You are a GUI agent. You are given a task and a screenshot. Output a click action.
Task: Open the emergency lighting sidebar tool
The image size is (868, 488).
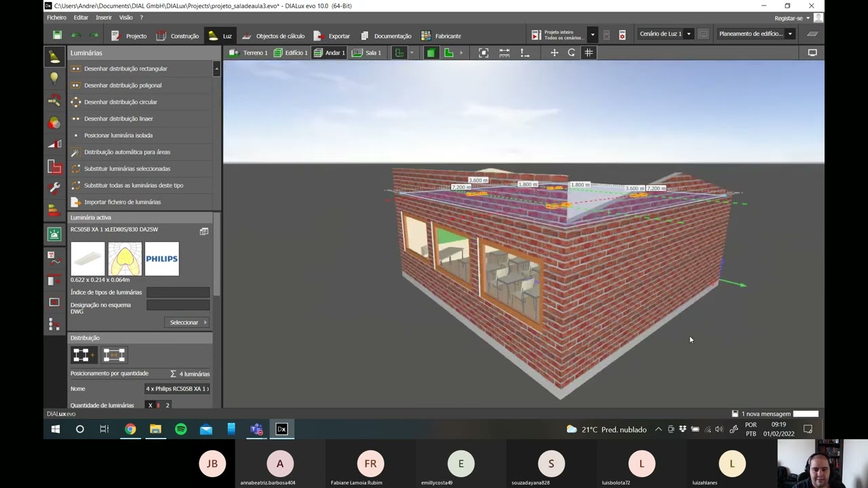pos(54,234)
